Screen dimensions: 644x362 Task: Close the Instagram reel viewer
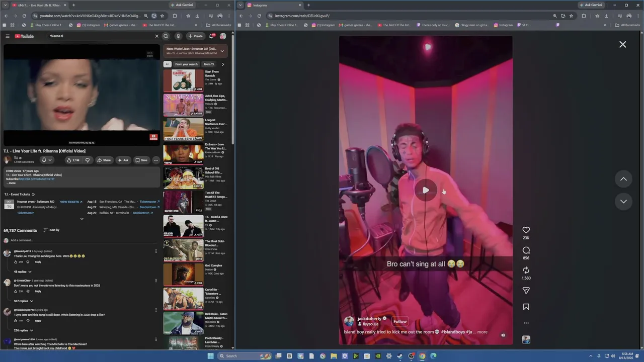(623, 44)
